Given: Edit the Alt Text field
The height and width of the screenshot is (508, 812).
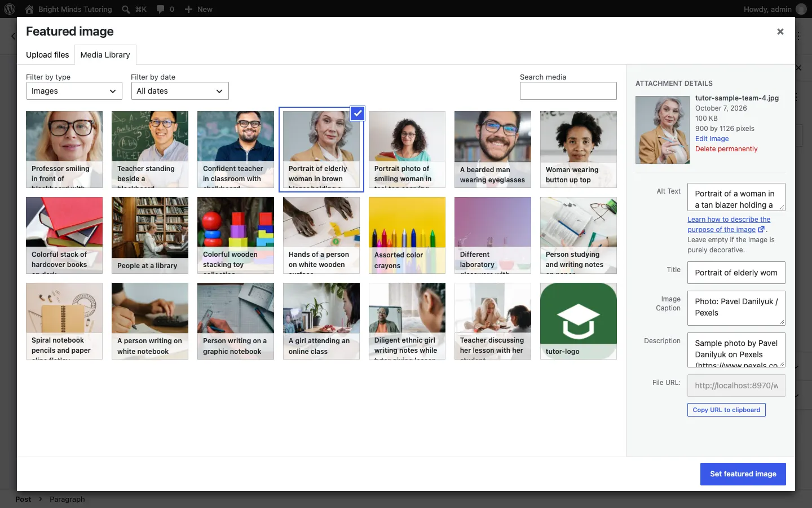Looking at the screenshot, I should (736, 197).
